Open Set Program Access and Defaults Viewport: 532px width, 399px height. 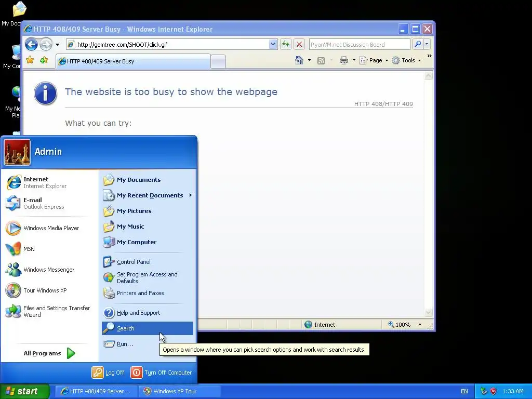[x=147, y=277]
